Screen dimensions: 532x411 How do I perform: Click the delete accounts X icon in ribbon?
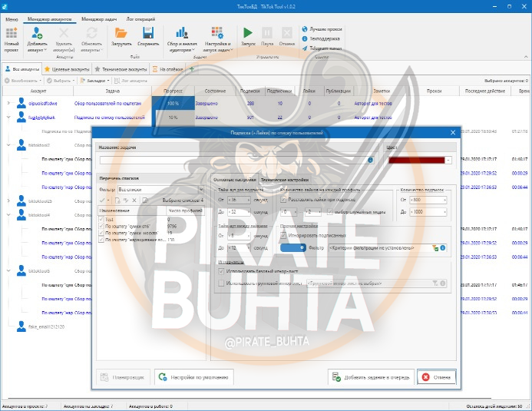click(64, 33)
